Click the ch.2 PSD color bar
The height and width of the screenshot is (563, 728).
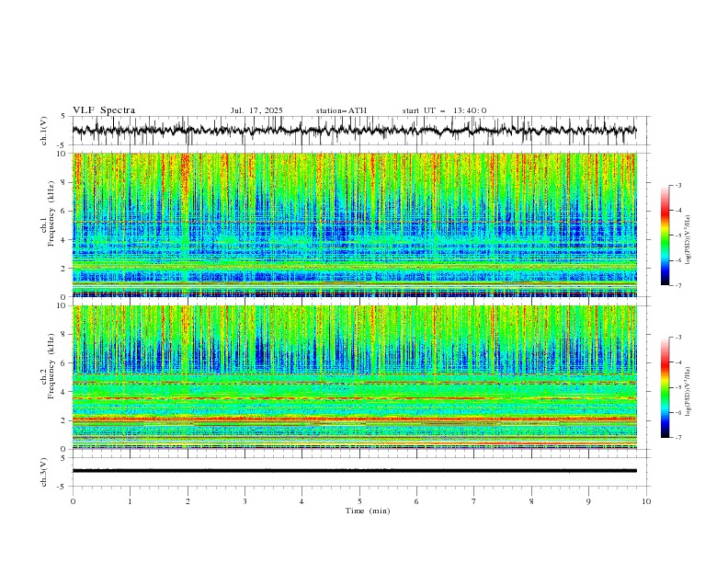665,387
